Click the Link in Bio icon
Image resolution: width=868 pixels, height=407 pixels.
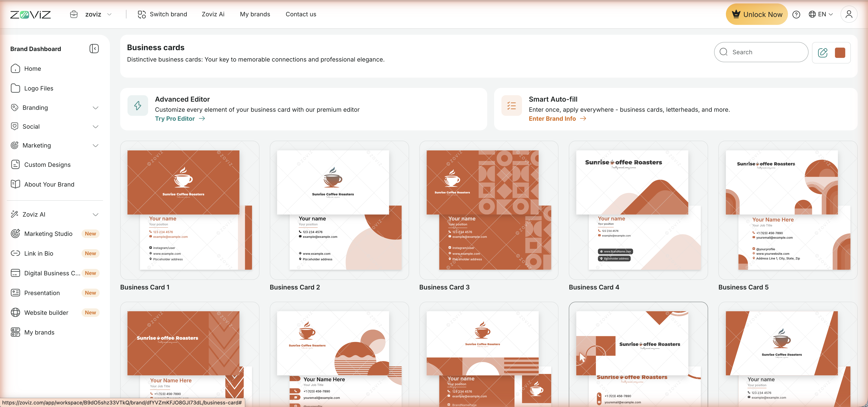click(x=15, y=253)
